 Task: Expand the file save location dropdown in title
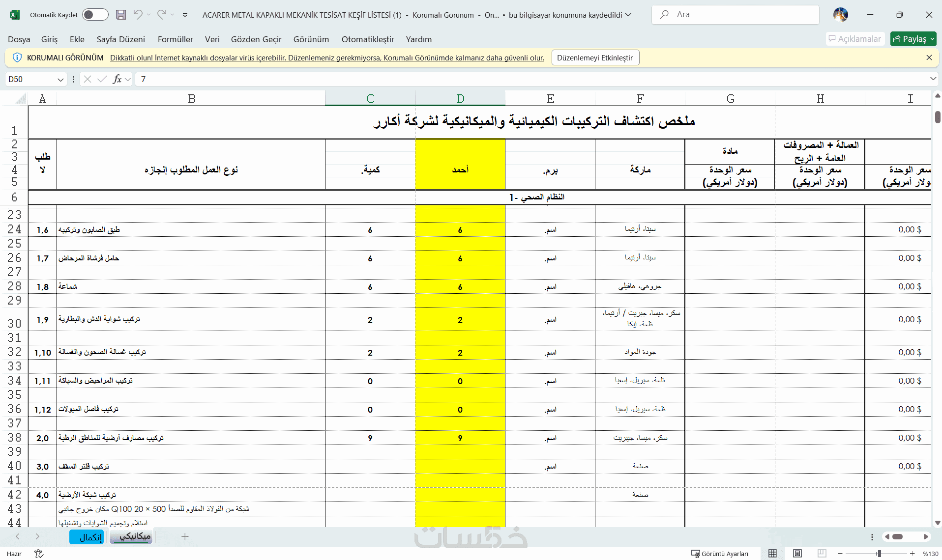(628, 15)
